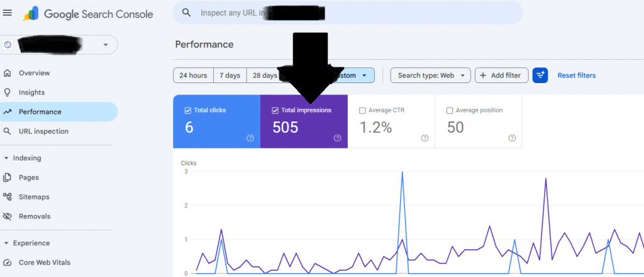
Task: Click the Insights lightbulb icon
Action: click(x=7, y=93)
